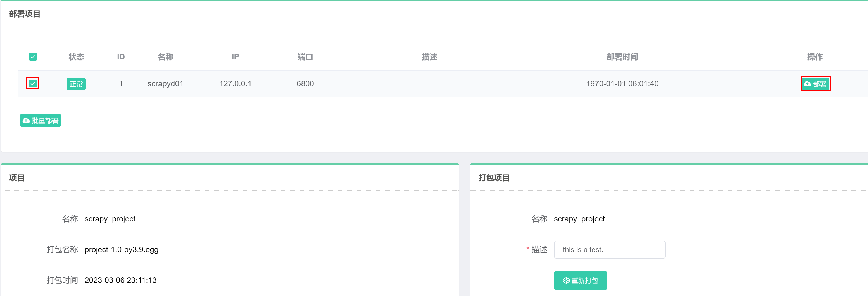Toggle the highlighted row selection checkbox
This screenshot has width=868, height=296.
coord(33,83)
